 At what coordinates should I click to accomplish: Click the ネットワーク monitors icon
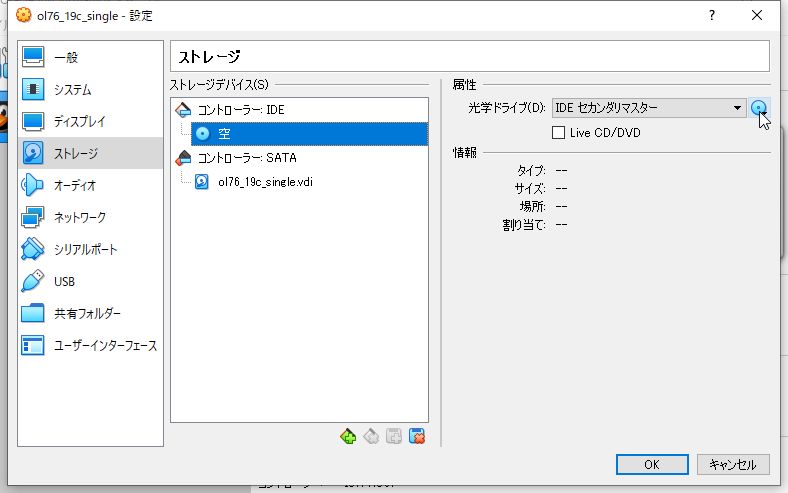click(33, 218)
